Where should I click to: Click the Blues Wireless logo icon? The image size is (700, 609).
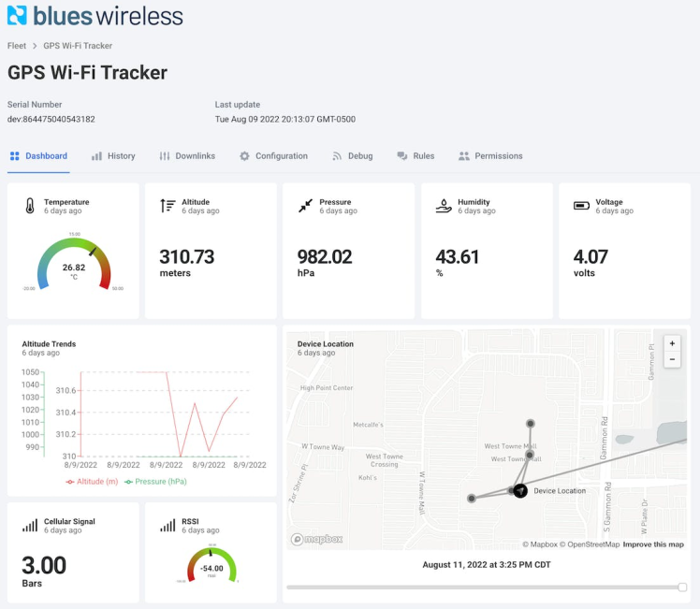(x=18, y=15)
